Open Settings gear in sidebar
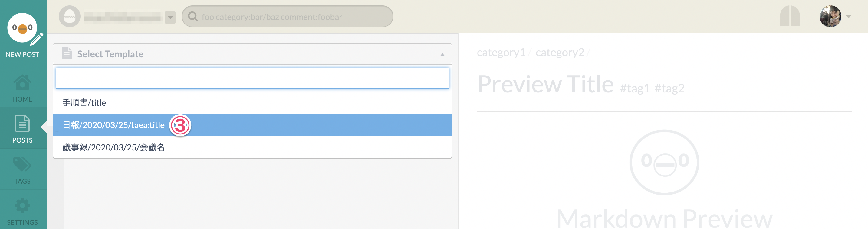868x229 pixels. 22,205
